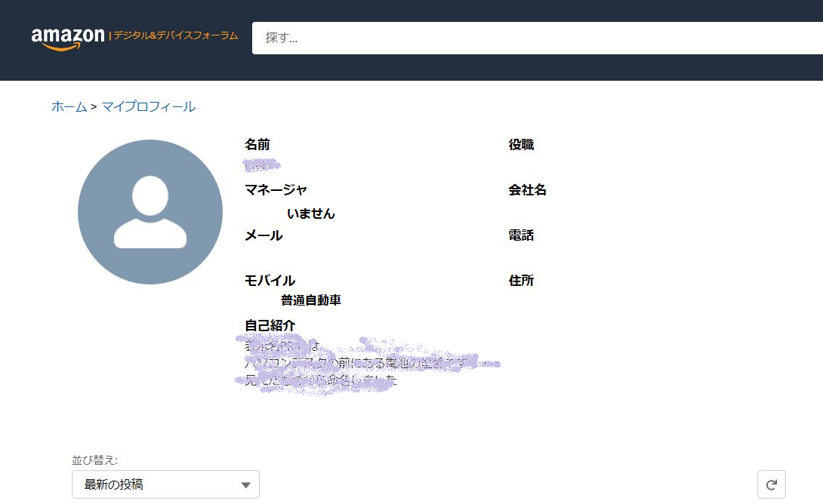Viewport: 823px width, 504px height.
Task: Open the 最新の投稿 sort dropdown
Action: coord(166,484)
